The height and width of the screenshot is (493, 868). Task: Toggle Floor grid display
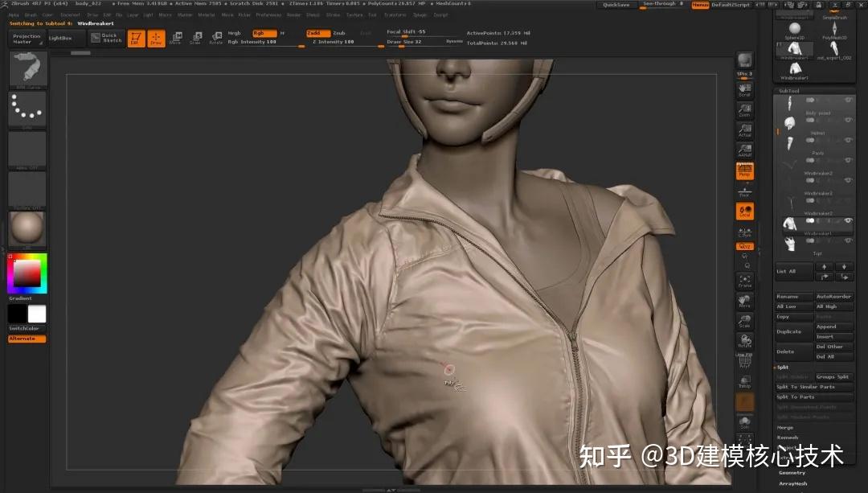point(744,191)
